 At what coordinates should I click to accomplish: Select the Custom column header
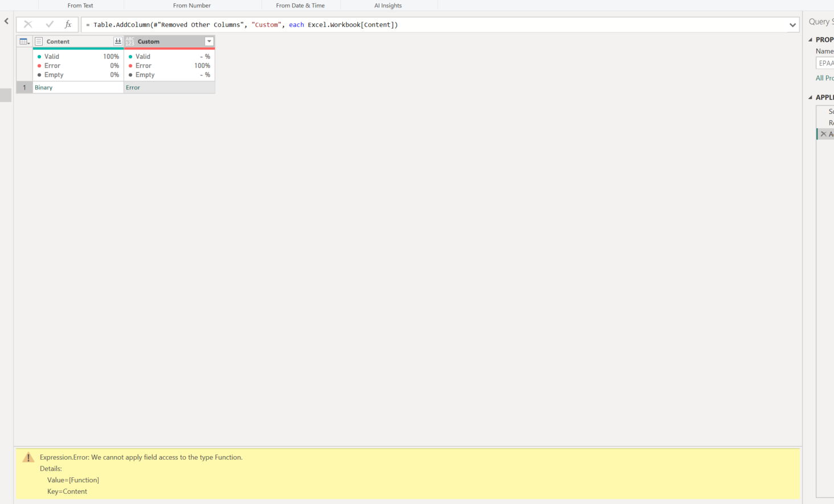pyautogui.click(x=169, y=42)
